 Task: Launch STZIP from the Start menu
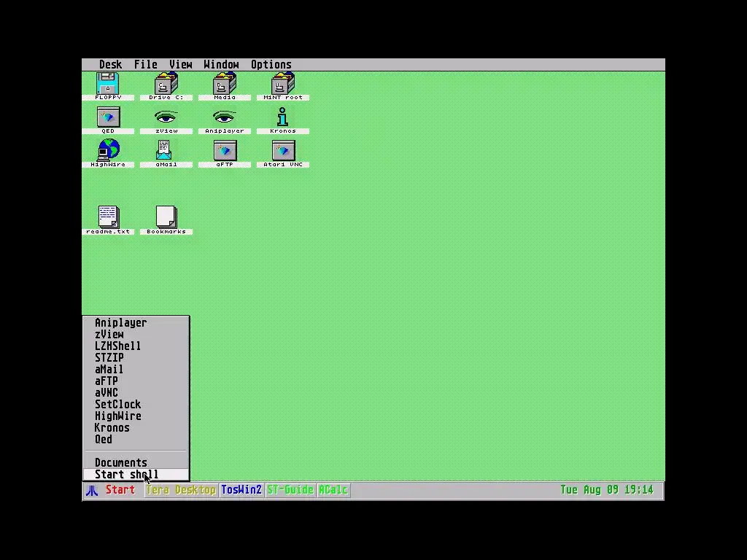click(136, 357)
